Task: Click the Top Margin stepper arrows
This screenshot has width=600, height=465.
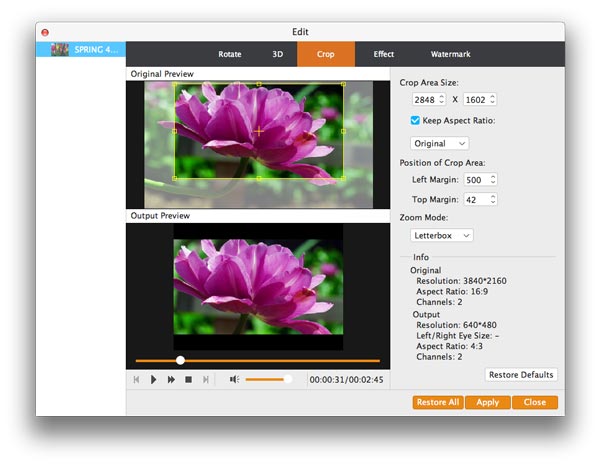Action: (493, 199)
